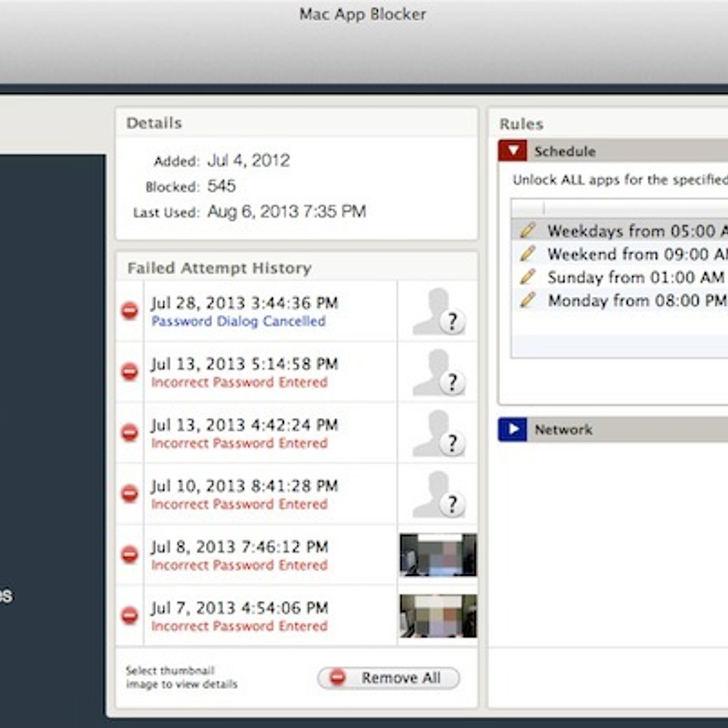Edit the Weekend schedule rule pencil icon
Screen dimensions: 728x728
(x=528, y=254)
